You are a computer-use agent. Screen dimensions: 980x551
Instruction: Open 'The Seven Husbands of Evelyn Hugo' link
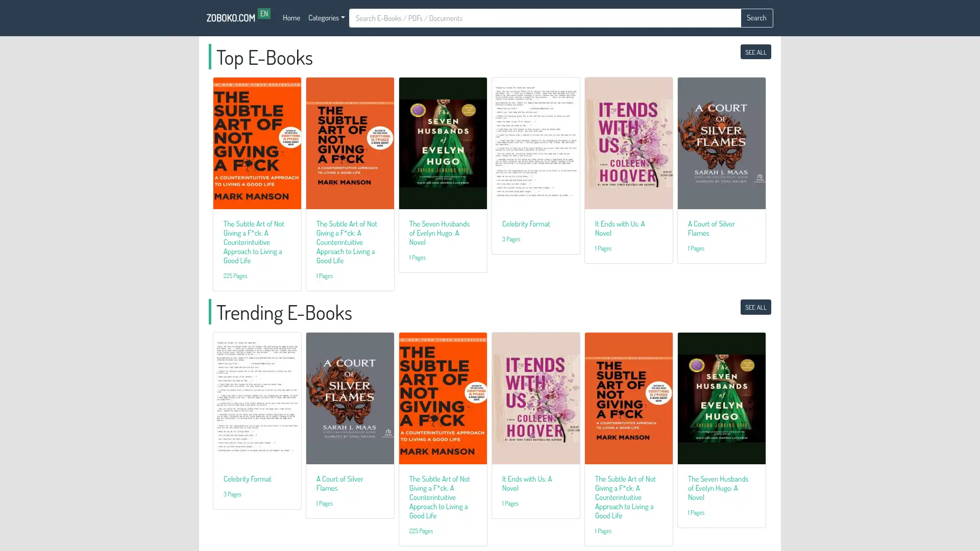pos(439,233)
